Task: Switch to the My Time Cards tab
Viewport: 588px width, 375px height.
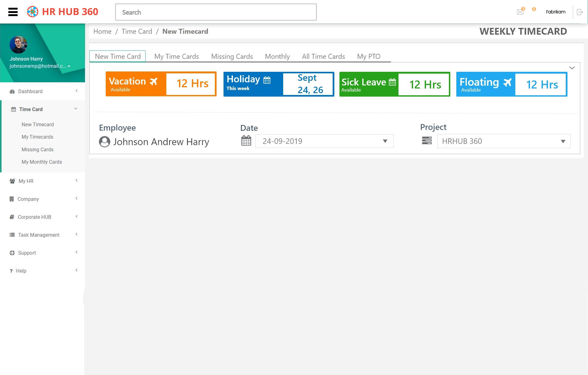Action: [x=177, y=56]
